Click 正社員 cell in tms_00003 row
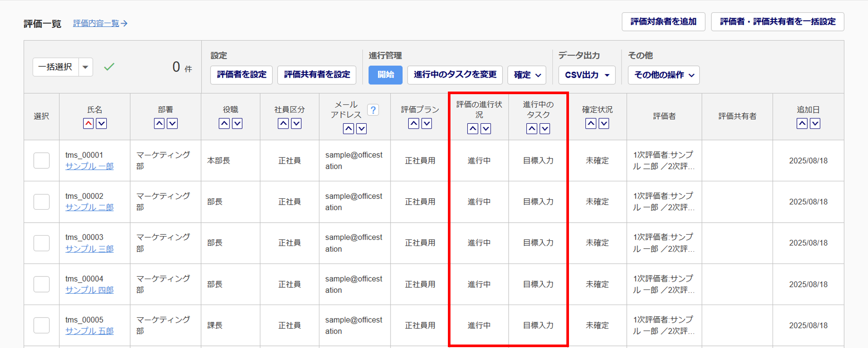The height and width of the screenshot is (348, 868). (x=289, y=243)
